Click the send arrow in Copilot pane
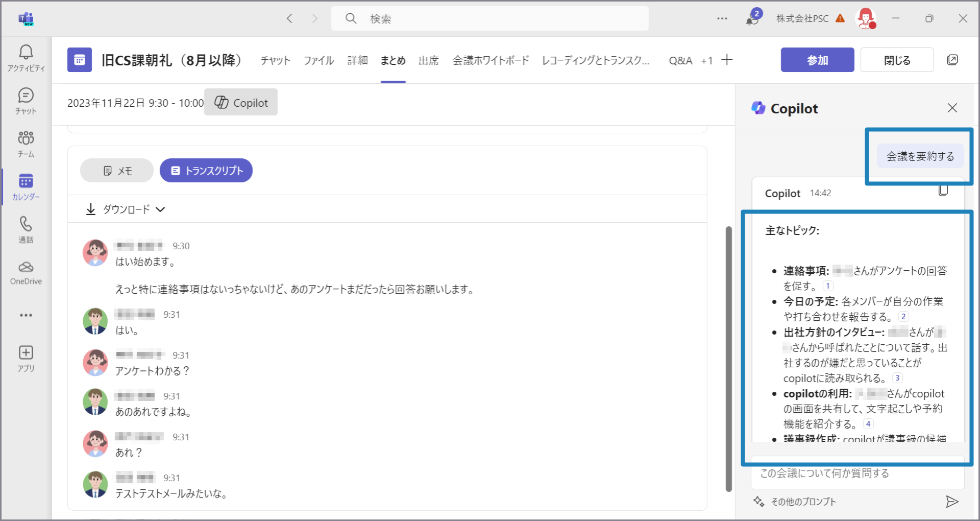Viewport: 980px width, 521px height. [x=951, y=502]
